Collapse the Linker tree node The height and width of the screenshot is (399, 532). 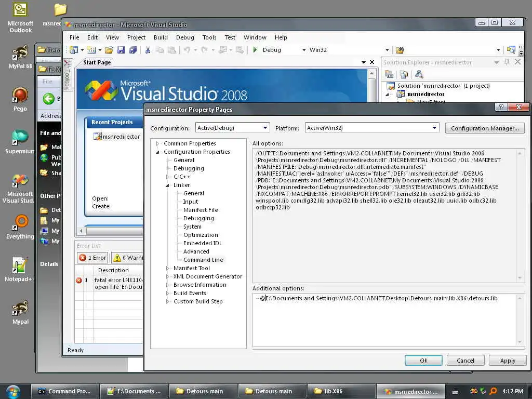click(x=167, y=185)
